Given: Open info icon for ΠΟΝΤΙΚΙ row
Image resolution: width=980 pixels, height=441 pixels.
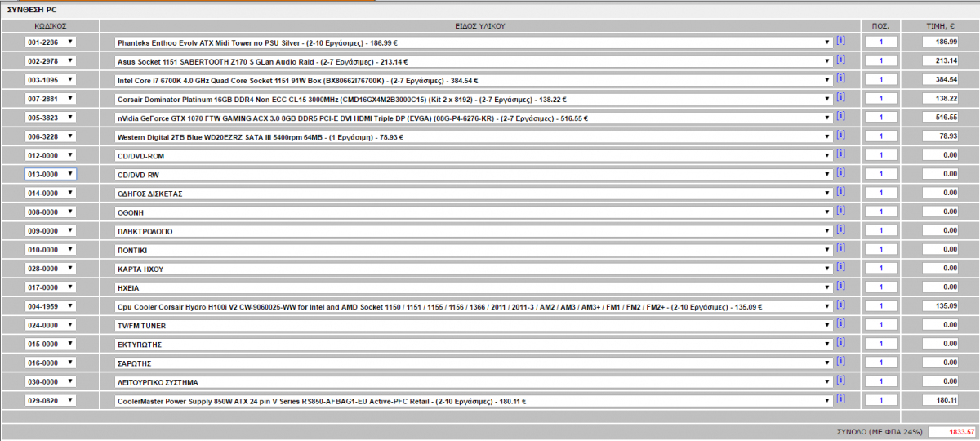Looking at the screenshot, I should (840, 248).
